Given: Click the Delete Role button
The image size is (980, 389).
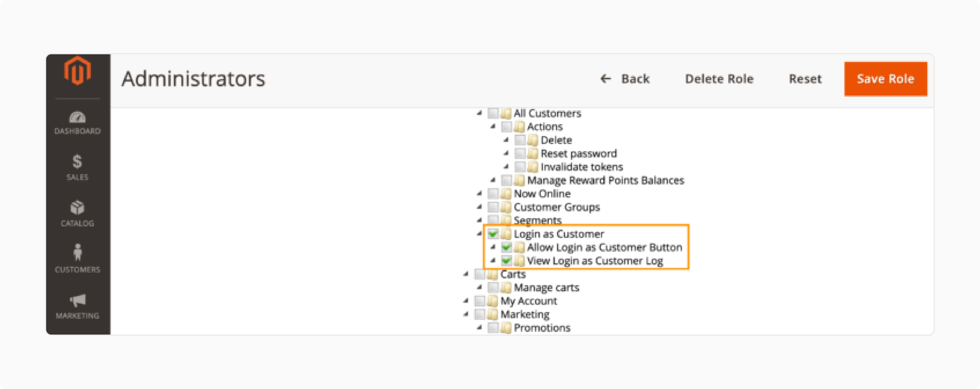Looking at the screenshot, I should point(719,79).
